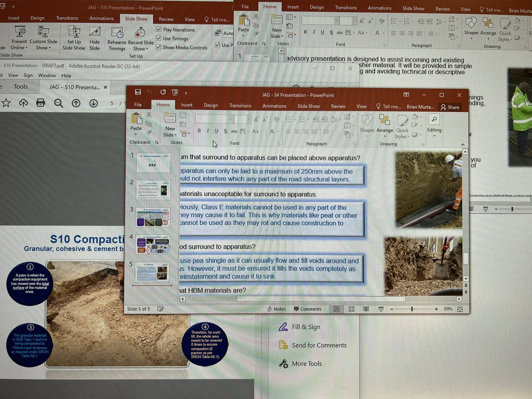The image size is (532, 399).
Task: Toggle Use Timings checkbox in S10 ribbon
Action: point(159,39)
